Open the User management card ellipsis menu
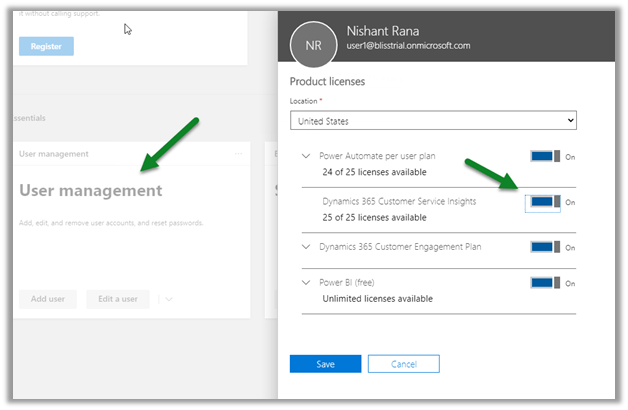 (x=238, y=154)
